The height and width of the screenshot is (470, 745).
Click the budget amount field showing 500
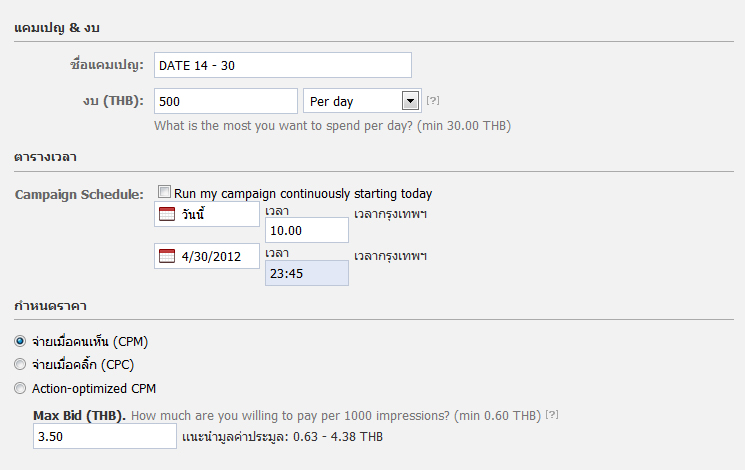click(226, 101)
